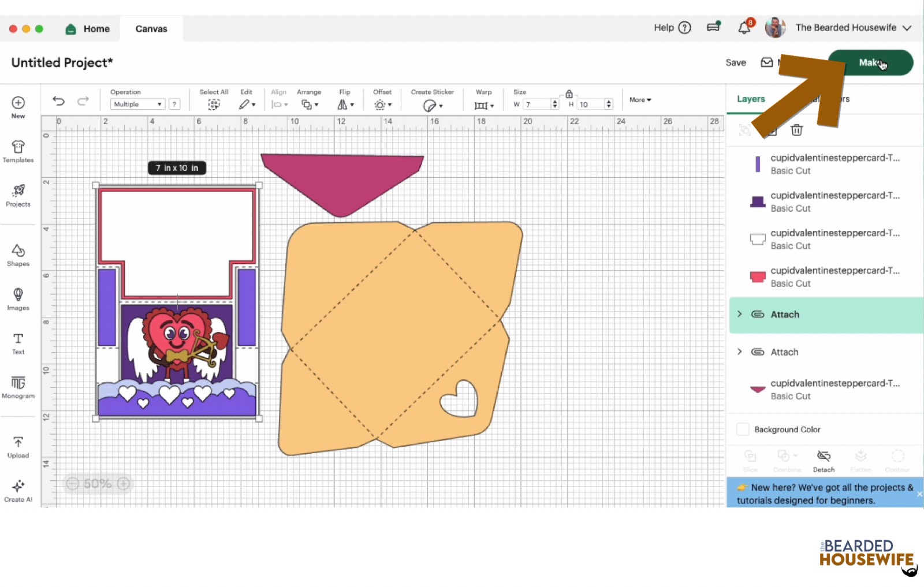This screenshot has width=924, height=587.
Task: Click the Detach icon
Action: (824, 460)
